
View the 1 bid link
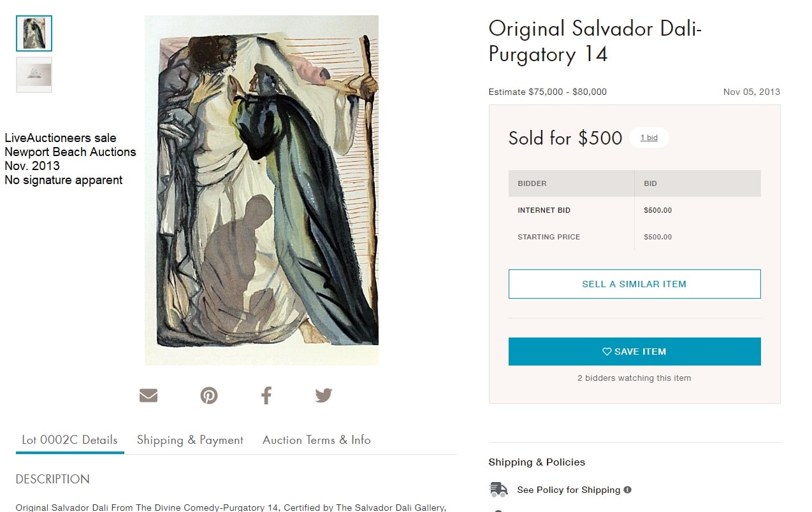point(649,138)
